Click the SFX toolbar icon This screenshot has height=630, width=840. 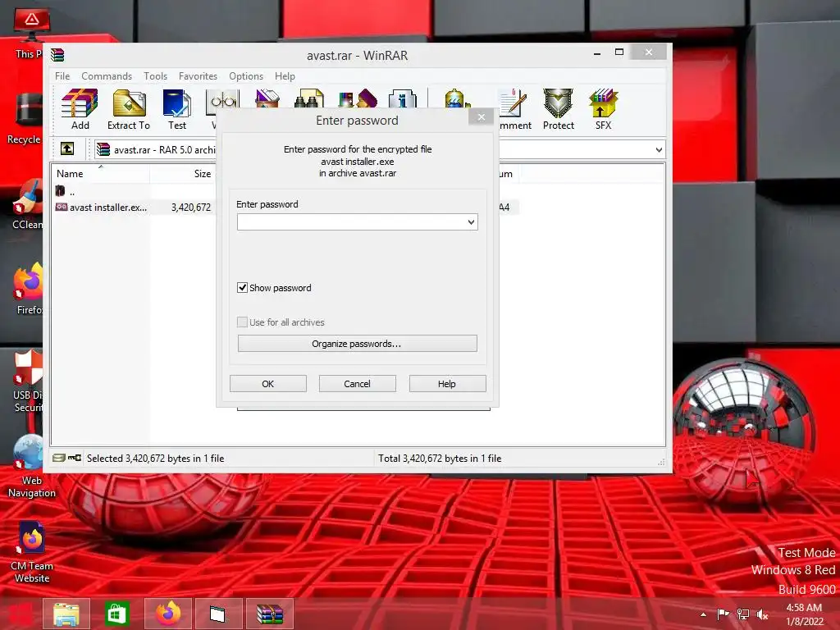coord(603,109)
